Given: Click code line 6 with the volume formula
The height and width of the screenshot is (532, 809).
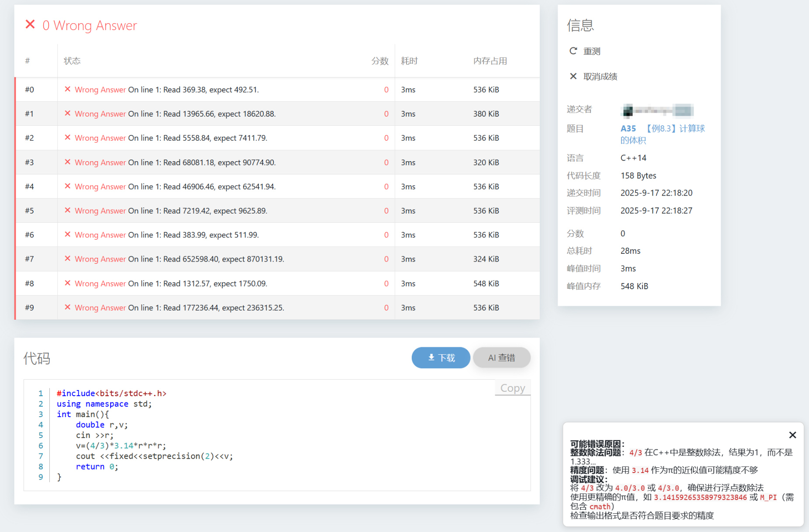Looking at the screenshot, I should coord(121,446).
